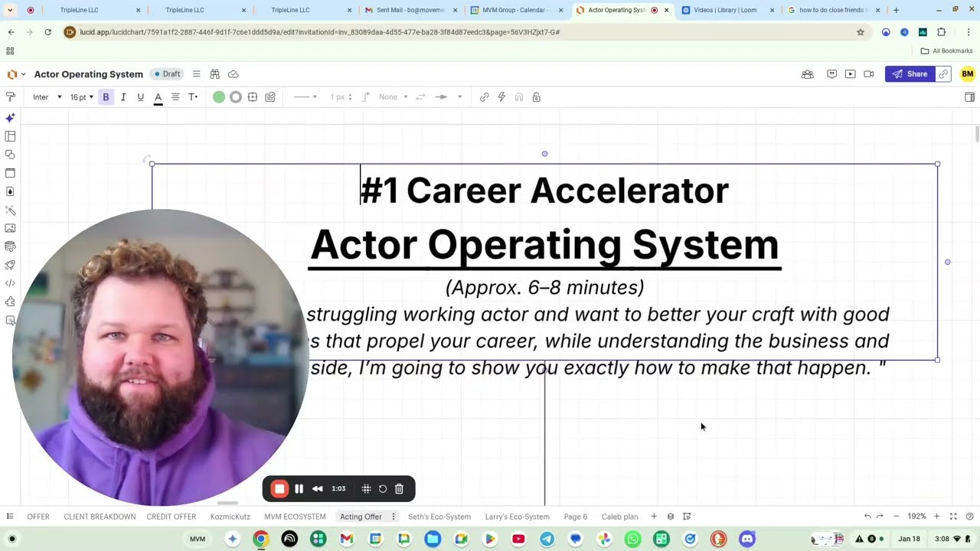Open All Bookmarks folder
980x551 pixels.
[x=946, y=51]
